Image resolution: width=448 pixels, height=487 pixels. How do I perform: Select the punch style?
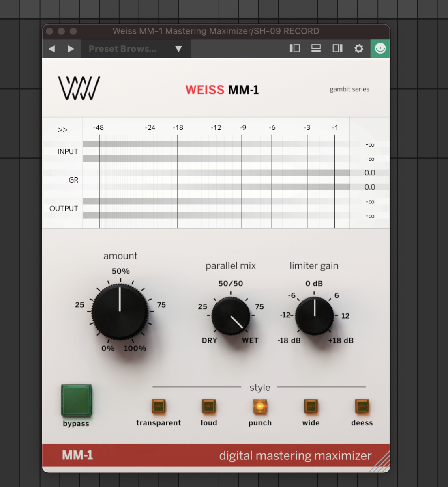(x=260, y=406)
